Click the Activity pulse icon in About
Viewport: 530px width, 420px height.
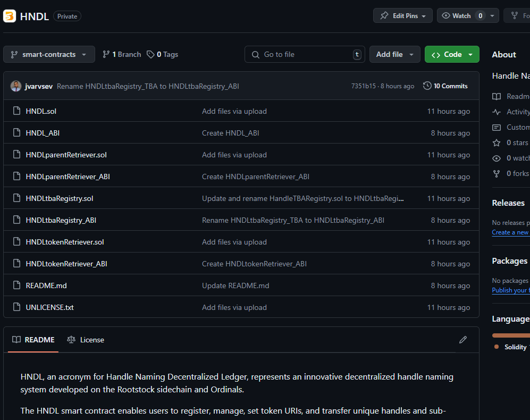(497, 112)
